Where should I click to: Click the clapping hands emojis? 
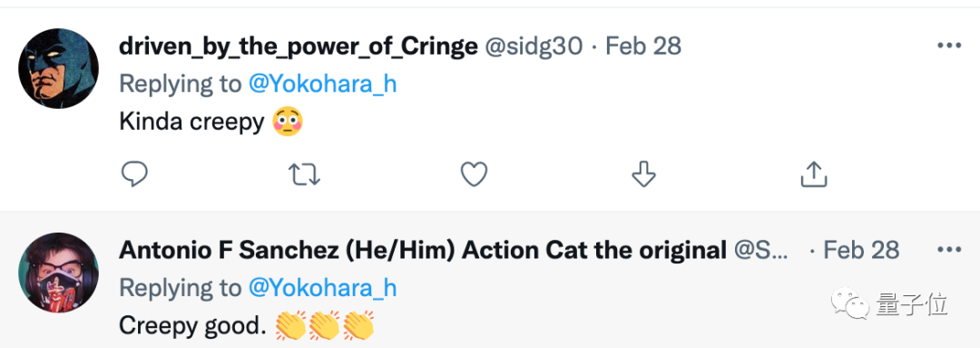pyautogui.click(x=325, y=325)
